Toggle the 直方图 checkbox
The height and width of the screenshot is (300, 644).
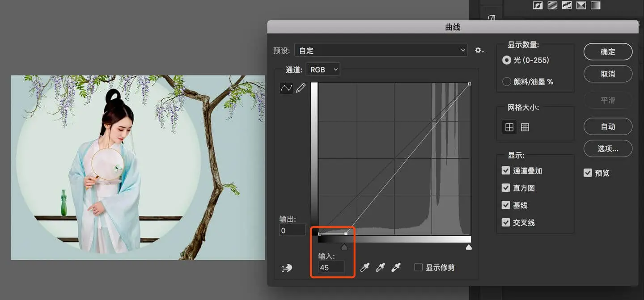click(x=506, y=188)
